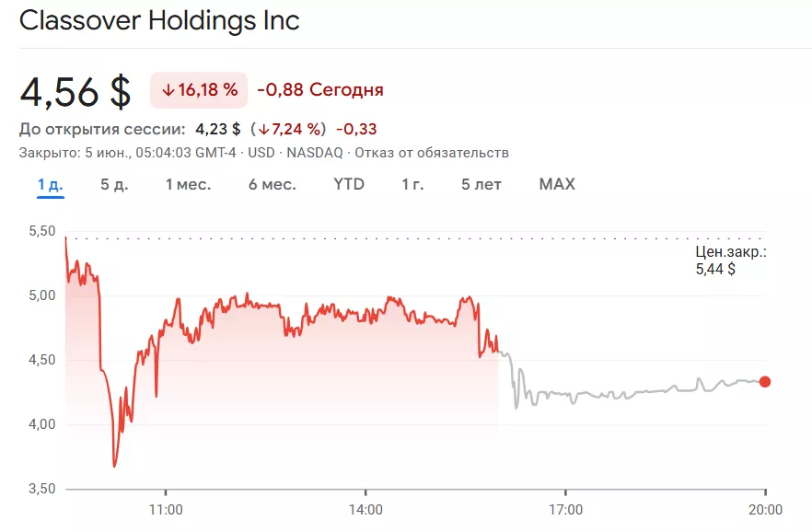
Task: Select the 1 д. time range tab
Action: 50,184
